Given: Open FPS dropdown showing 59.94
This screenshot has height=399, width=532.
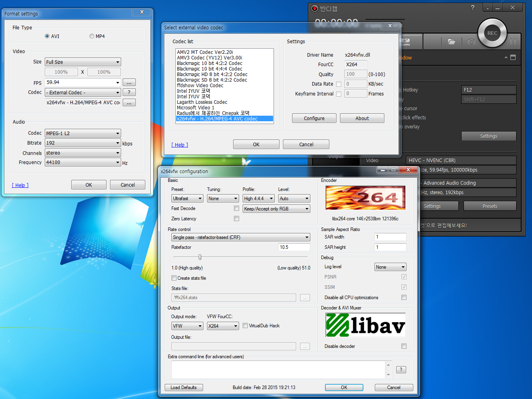Looking at the screenshot, I should coord(83,82).
